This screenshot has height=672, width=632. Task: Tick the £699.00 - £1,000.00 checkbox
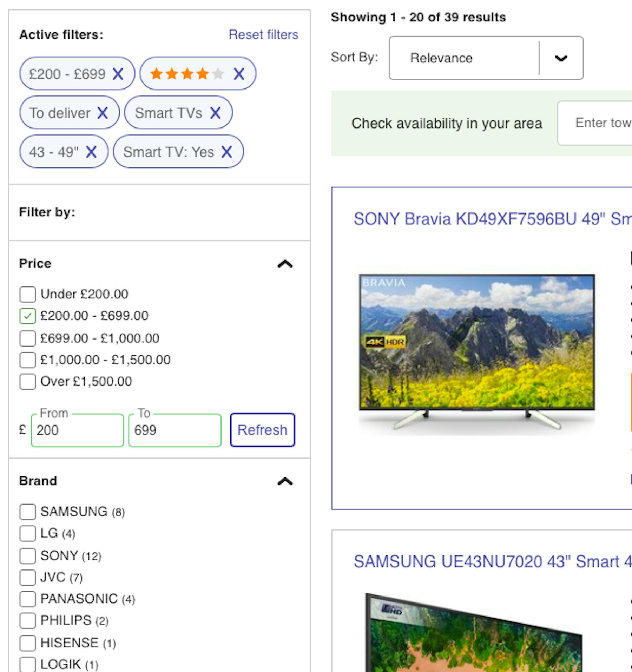(28, 338)
